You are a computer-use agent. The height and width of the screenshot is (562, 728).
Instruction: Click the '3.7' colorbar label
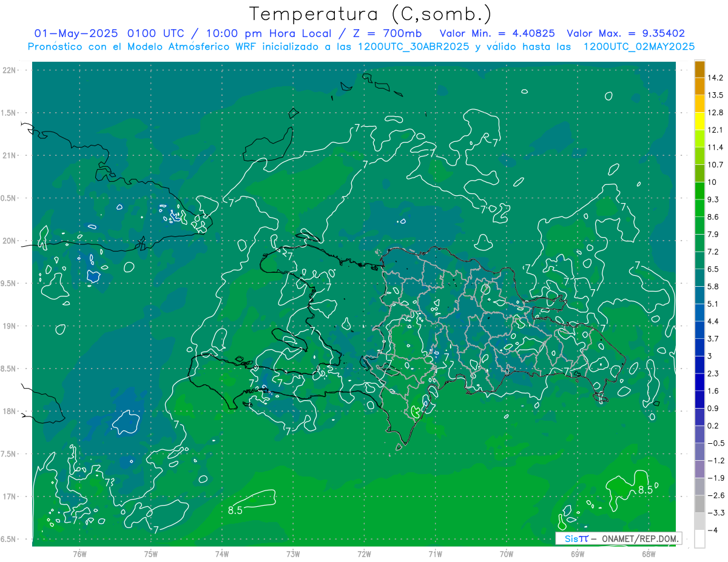click(x=714, y=339)
